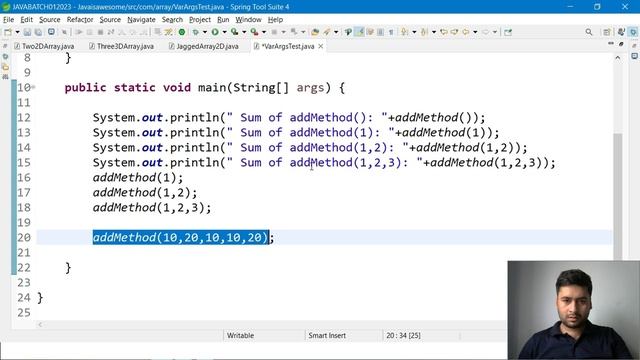The width and height of the screenshot is (640, 360).
Task: Click the Save All toolbar icon
Action: point(38,32)
